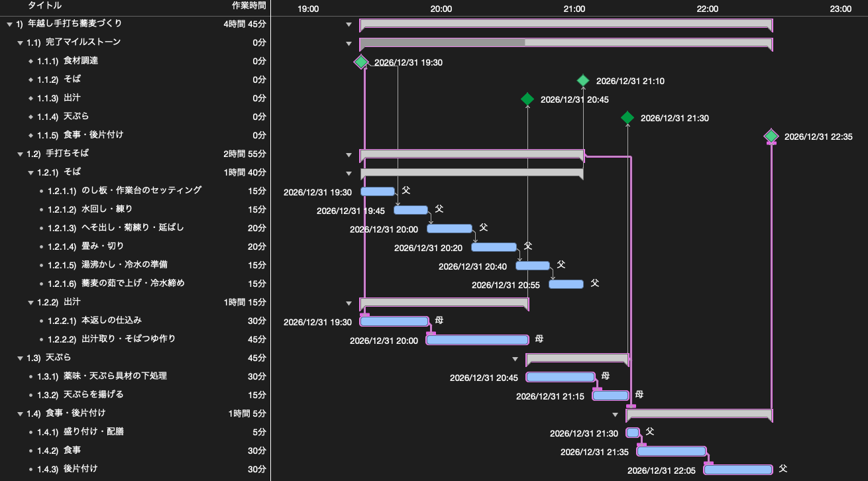This screenshot has height=481, width=868.
Task: Collapse the 1.3 天ぷら group in outline
Action: (x=20, y=358)
